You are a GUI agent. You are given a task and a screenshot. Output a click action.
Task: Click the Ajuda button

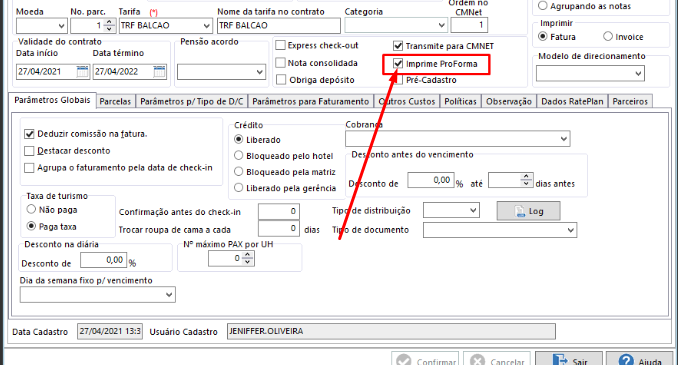point(640,360)
